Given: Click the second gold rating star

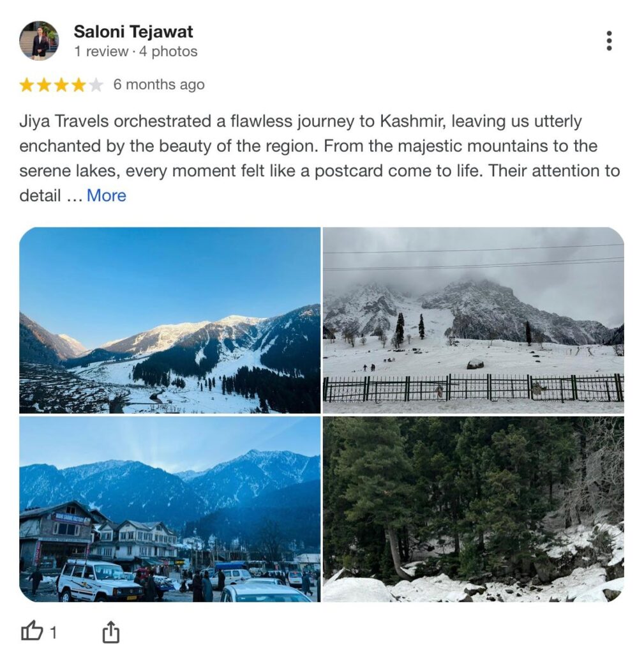Looking at the screenshot, I should pyautogui.click(x=44, y=85).
